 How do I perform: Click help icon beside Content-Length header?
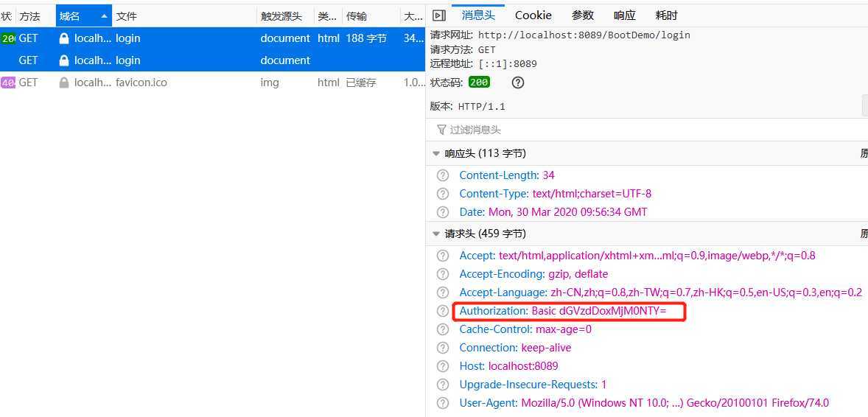click(442, 175)
